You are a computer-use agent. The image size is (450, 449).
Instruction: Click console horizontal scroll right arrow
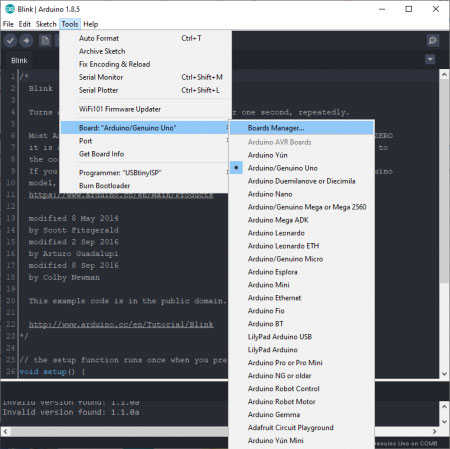(x=434, y=432)
